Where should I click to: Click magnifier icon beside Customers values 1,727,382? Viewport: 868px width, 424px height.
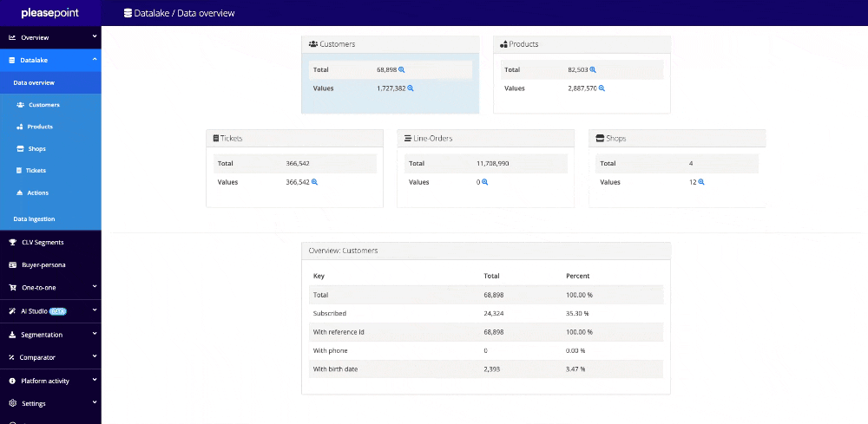[x=411, y=88]
